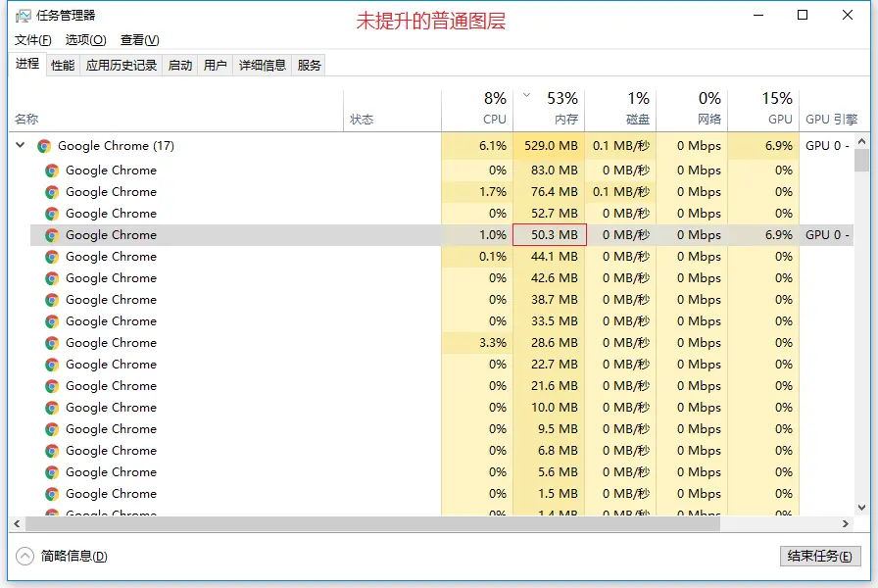Click the Chrome icon in the 33.5 MB row

click(x=52, y=321)
